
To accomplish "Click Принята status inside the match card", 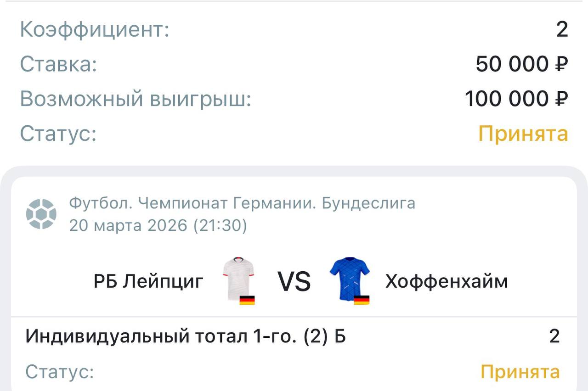I will pos(520,372).
